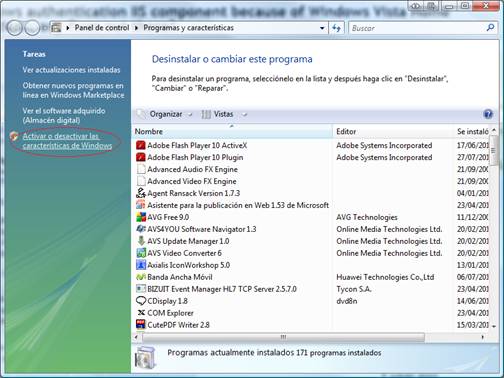Select Banda Ancha Móvil name text
The height and width of the screenshot is (378, 504).
pos(180,277)
